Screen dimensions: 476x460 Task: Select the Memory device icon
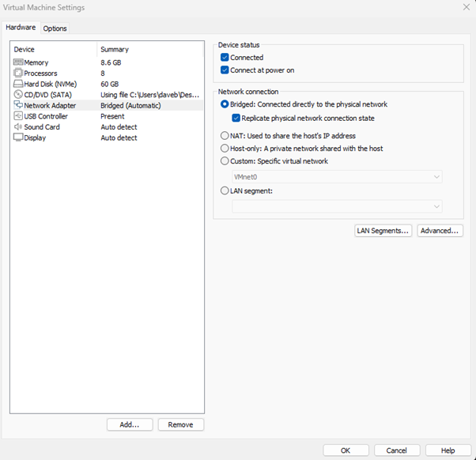18,62
